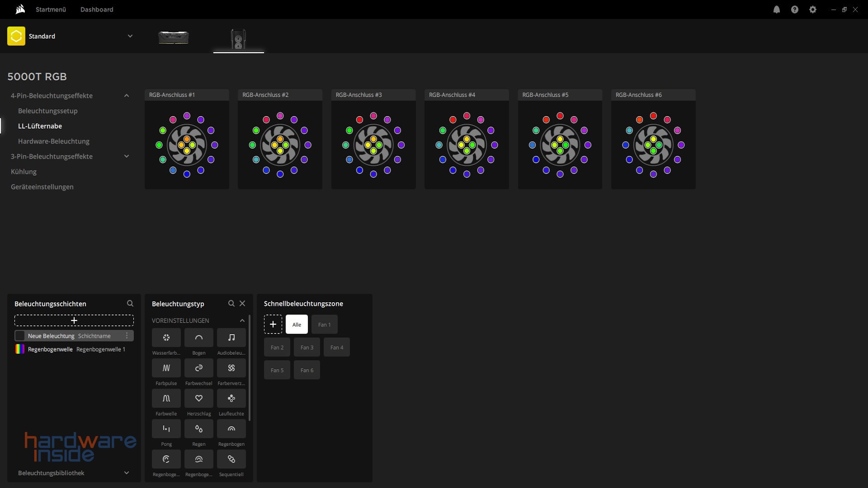Open the three-dot menu of Neue Beleuchtung
This screenshot has width=868, height=488.
pyautogui.click(x=127, y=336)
